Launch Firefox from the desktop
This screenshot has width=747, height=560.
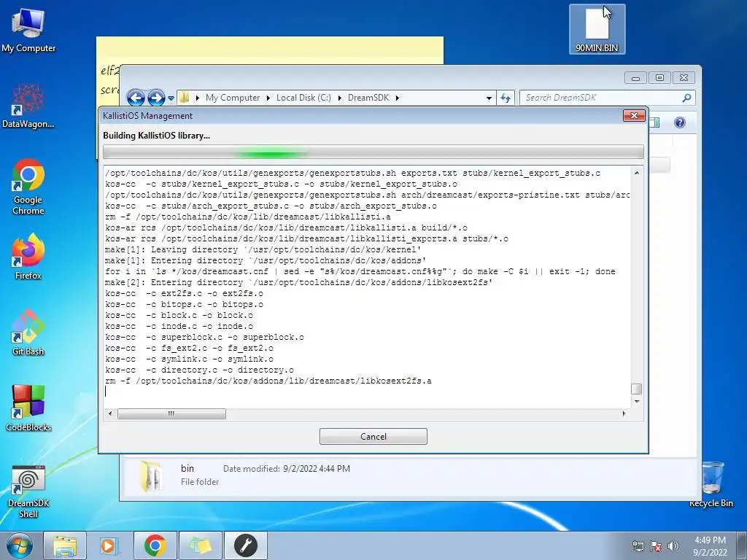pos(28,256)
